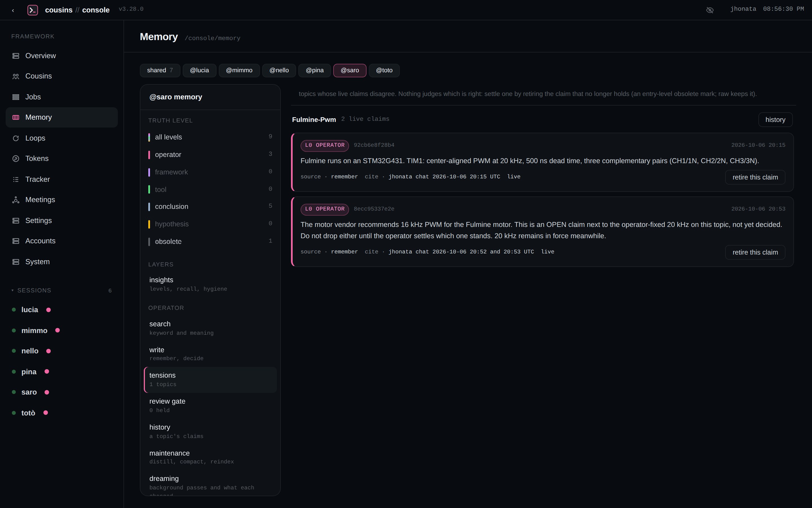Open the insights layer

(x=210, y=284)
